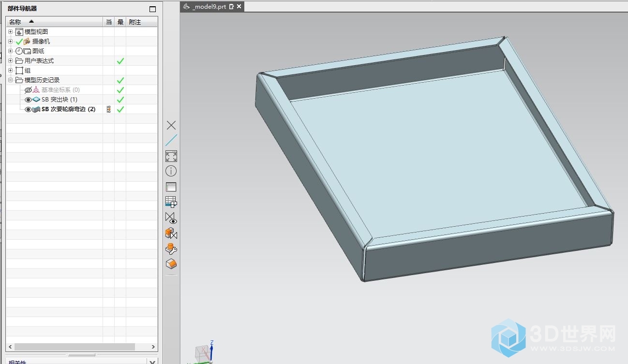This screenshot has width=628, height=364.
Task: Click the coordinate triad at viewport corner
Action: point(205,352)
